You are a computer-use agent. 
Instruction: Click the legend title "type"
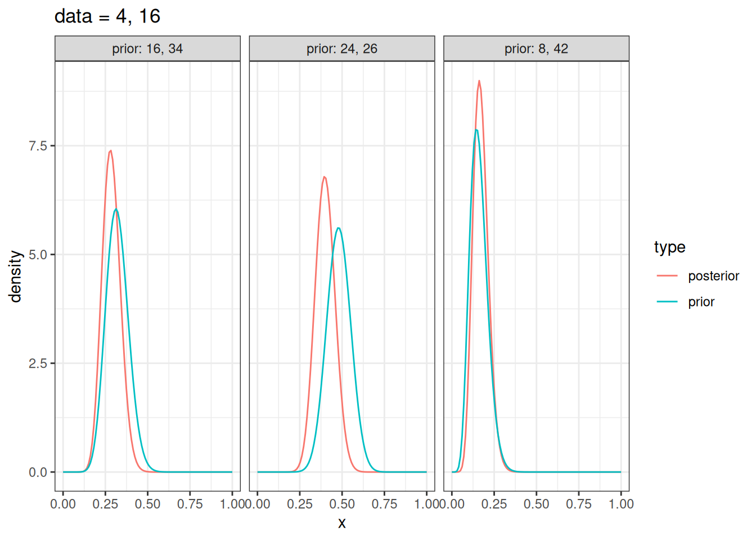tap(669, 247)
